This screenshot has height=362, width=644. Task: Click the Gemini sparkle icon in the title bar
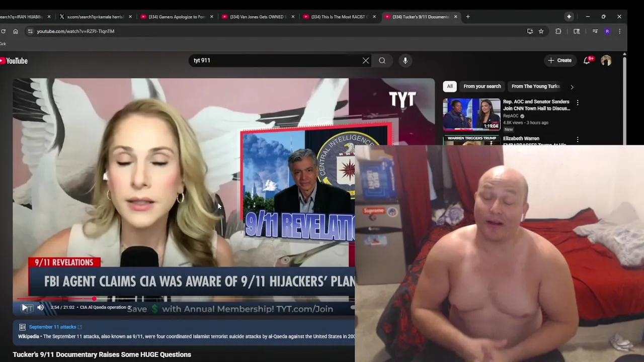click(x=569, y=17)
